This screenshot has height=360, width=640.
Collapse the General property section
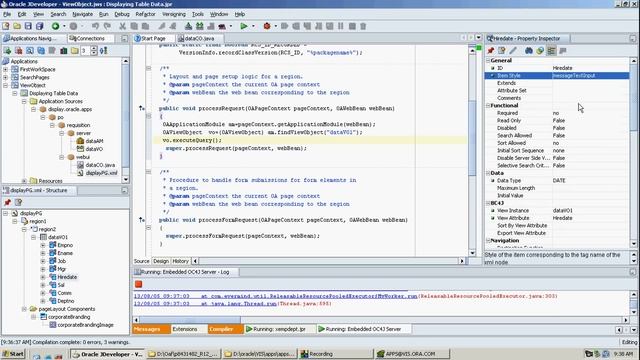[x=488, y=60]
